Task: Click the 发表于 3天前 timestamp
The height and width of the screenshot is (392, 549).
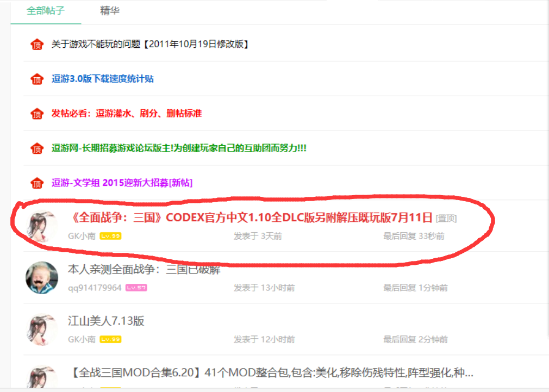Action: pos(258,236)
